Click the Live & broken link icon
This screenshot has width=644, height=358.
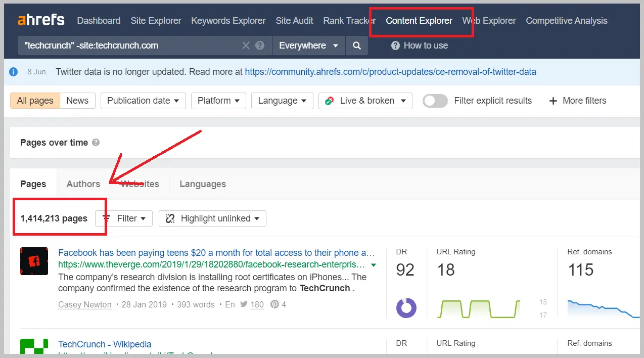pyautogui.click(x=330, y=101)
